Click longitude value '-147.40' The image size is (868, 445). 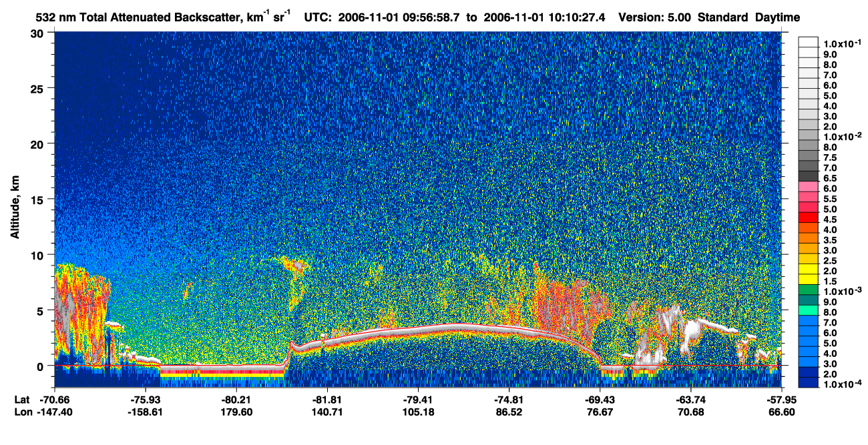click(54, 412)
